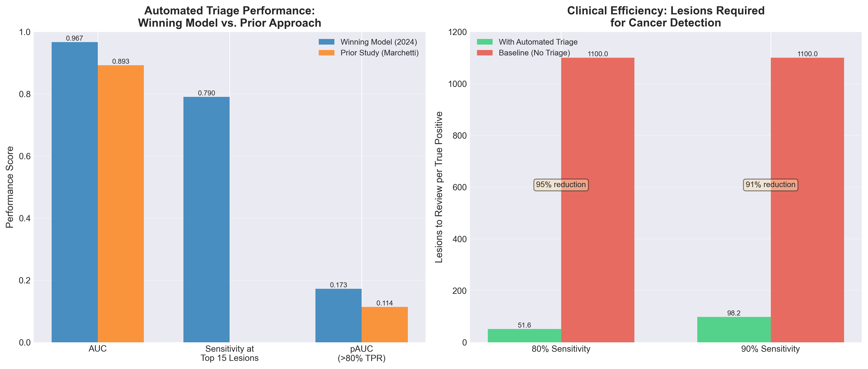The height and width of the screenshot is (369, 868).
Task: Select the orange pAUC bar labeled 0.114
Action: pyautogui.click(x=385, y=324)
